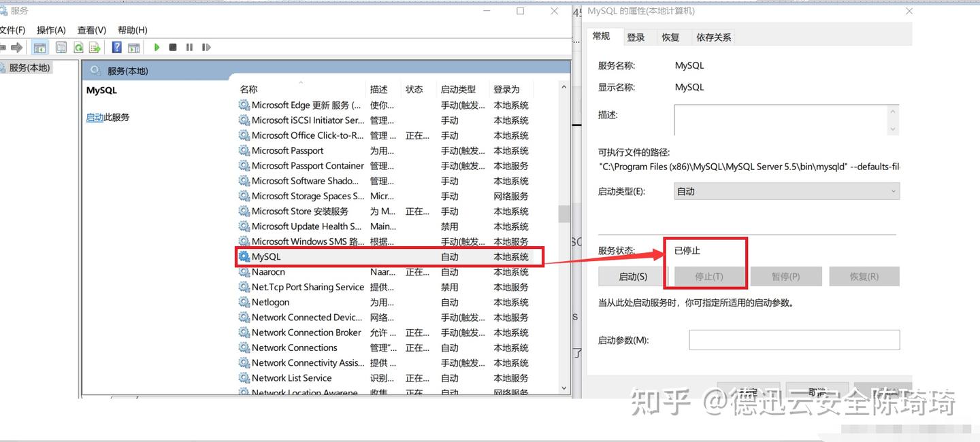Click inside the 启动参数(M) input field
This screenshot has height=442, width=980.
pos(794,339)
